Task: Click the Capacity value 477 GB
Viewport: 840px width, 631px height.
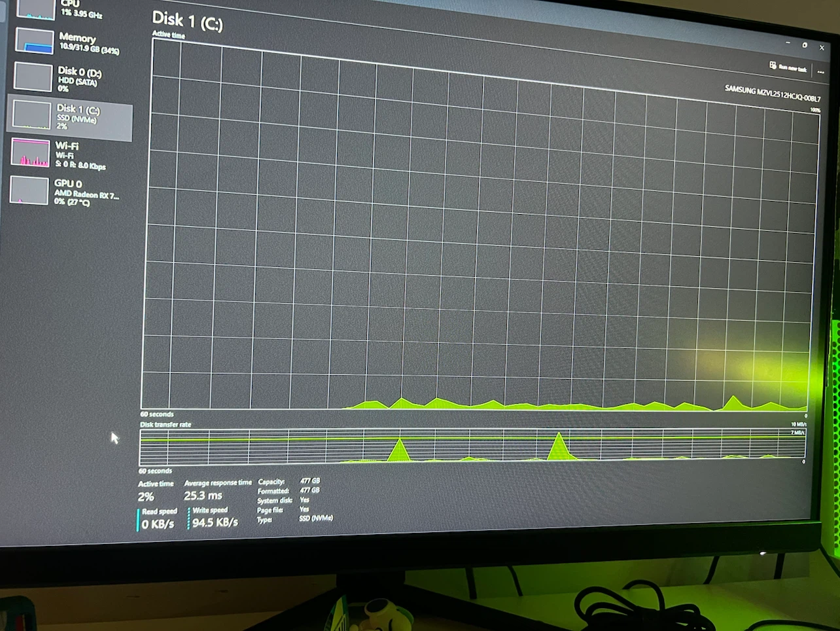Action: [x=310, y=480]
